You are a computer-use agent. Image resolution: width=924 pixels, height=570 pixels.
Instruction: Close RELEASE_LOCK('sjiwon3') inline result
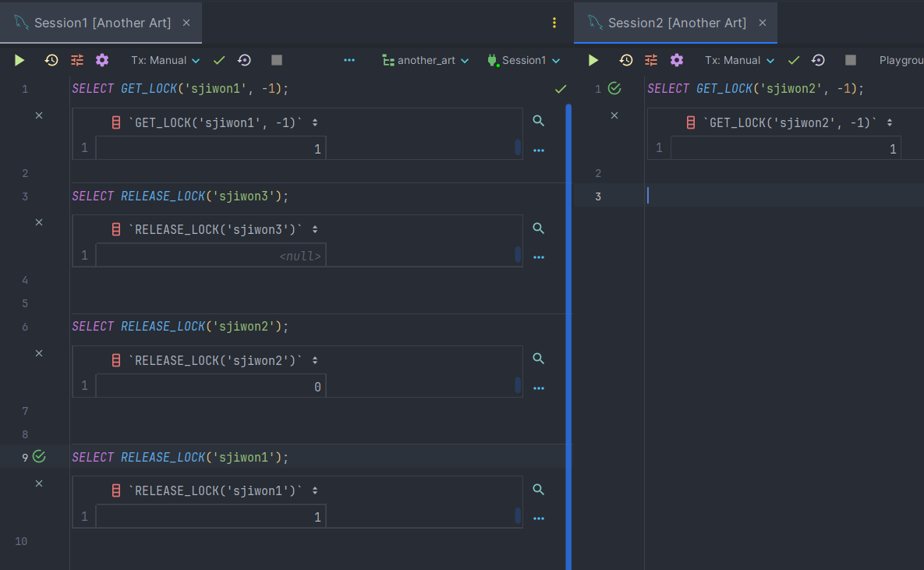point(39,222)
